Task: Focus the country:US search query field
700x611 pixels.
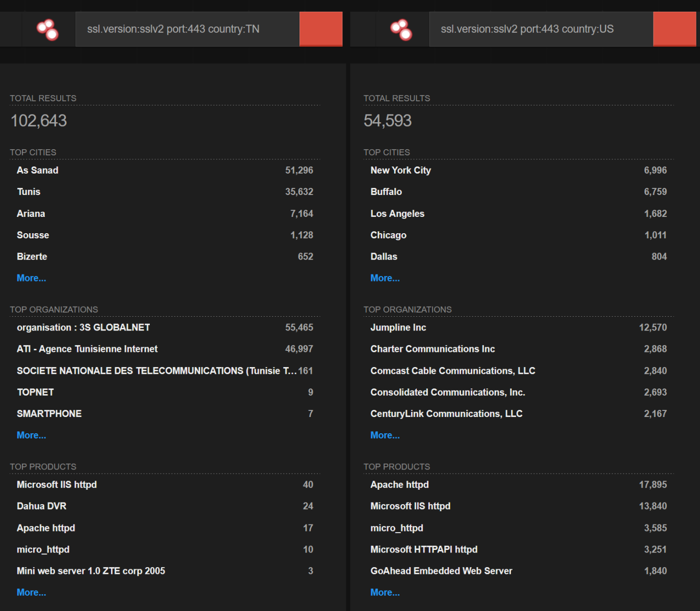Action: point(541,29)
